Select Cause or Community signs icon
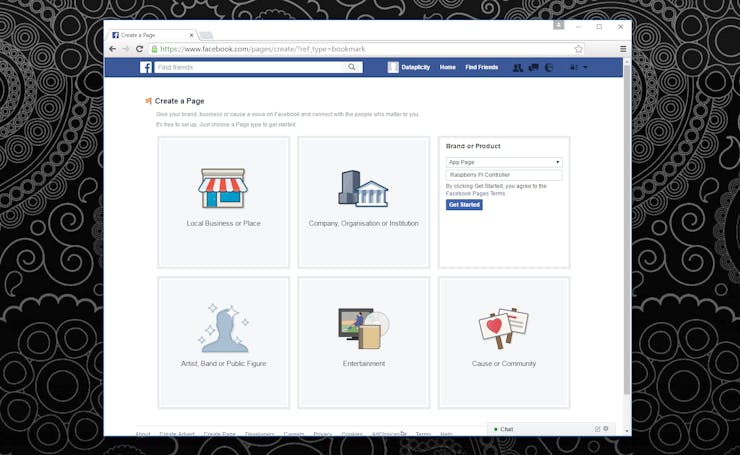 504,329
